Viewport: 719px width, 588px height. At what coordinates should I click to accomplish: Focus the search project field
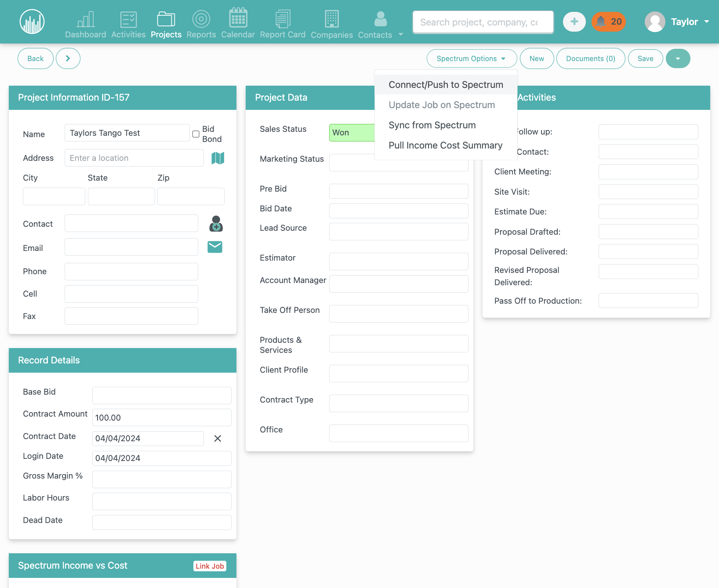coord(483,22)
